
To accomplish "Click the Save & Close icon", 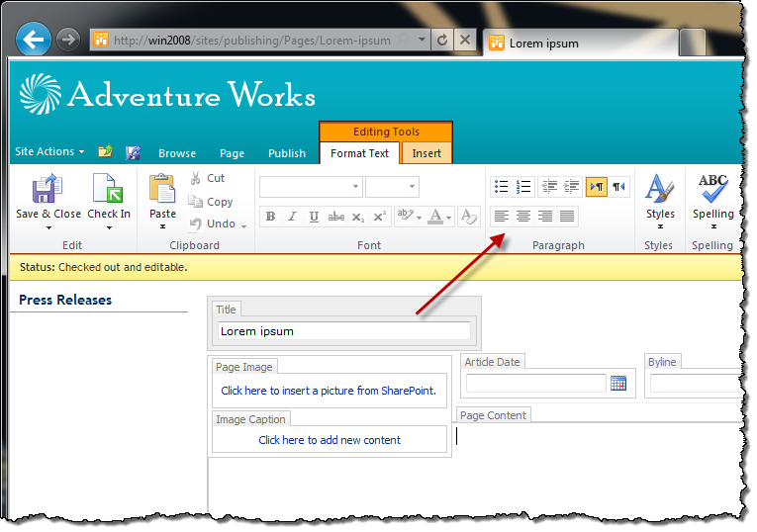I will click(47, 189).
